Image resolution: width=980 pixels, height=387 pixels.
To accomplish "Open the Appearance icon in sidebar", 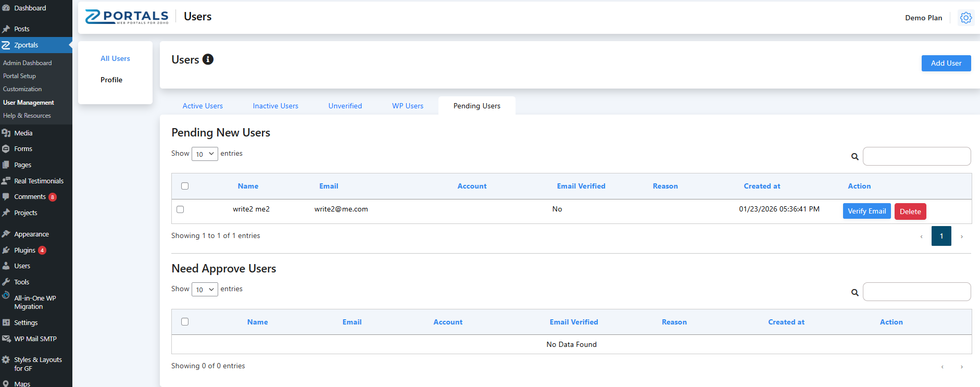I will pyautogui.click(x=6, y=234).
